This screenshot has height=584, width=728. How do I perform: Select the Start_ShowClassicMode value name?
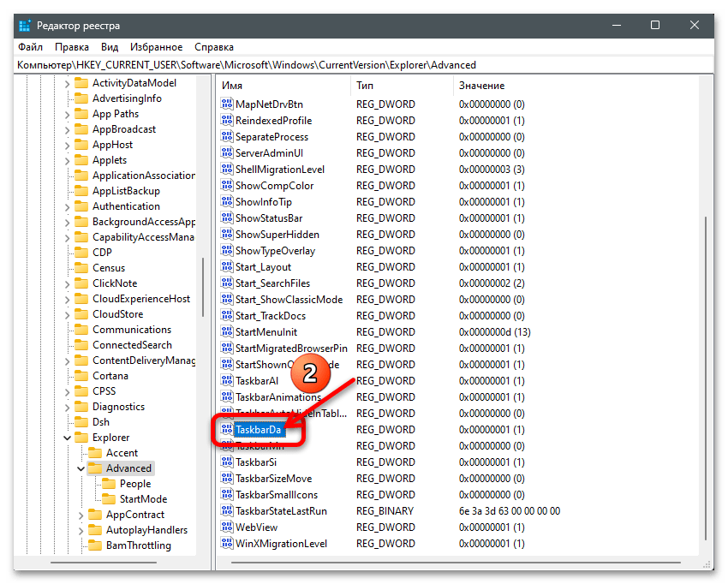coord(289,299)
